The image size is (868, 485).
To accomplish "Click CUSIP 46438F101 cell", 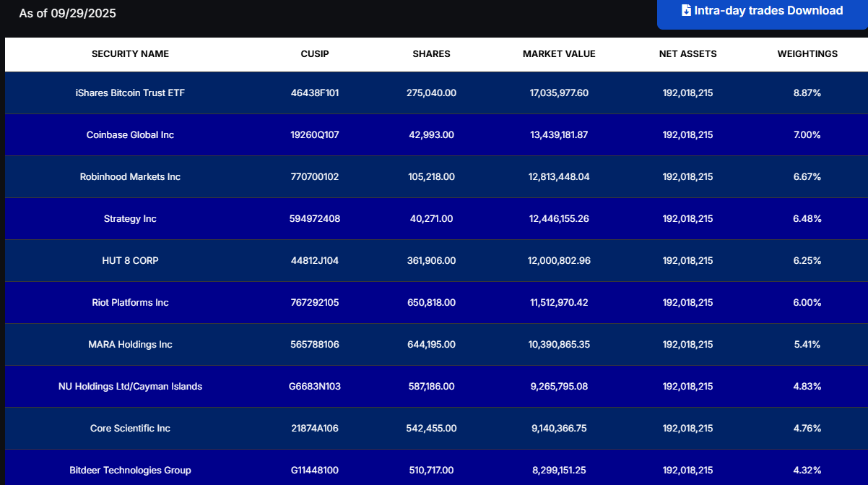I will (x=315, y=93).
